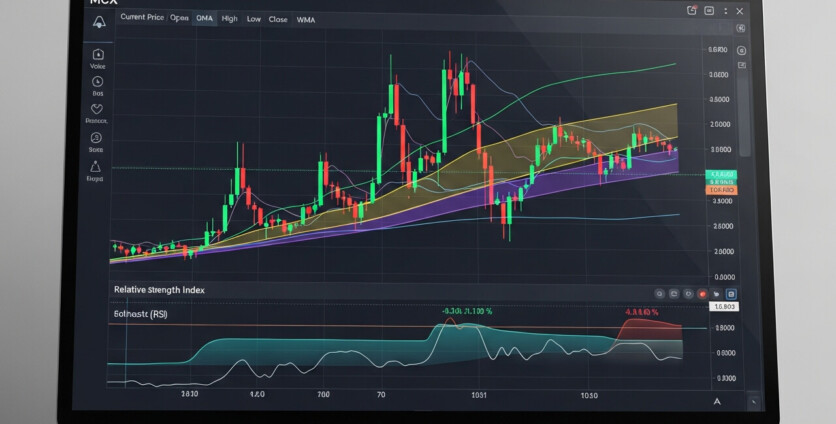Image resolution: width=836 pixels, height=424 pixels.
Task: Open the rectangular screen icon in top bar
Action: [709, 11]
